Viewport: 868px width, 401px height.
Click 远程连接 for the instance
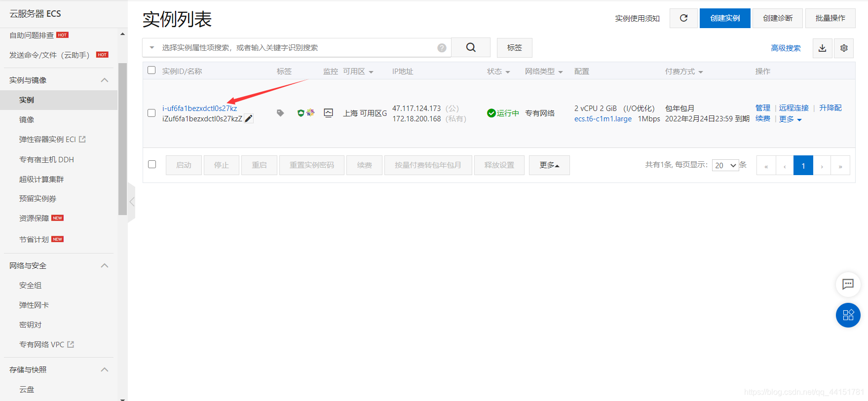pos(793,108)
